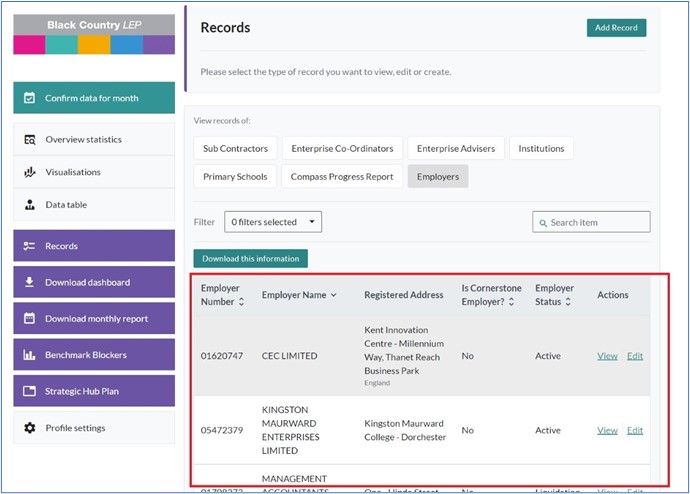Click the Download dashboard arrow icon
The width and height of the screenshot is (690, 494).
(29, 282)
